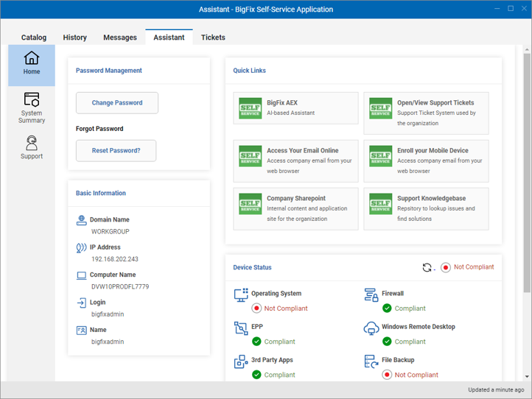Open the Company Sharepoint link
Image resolution: width=532 pixels, height=399 pixels.
[295, 209]
